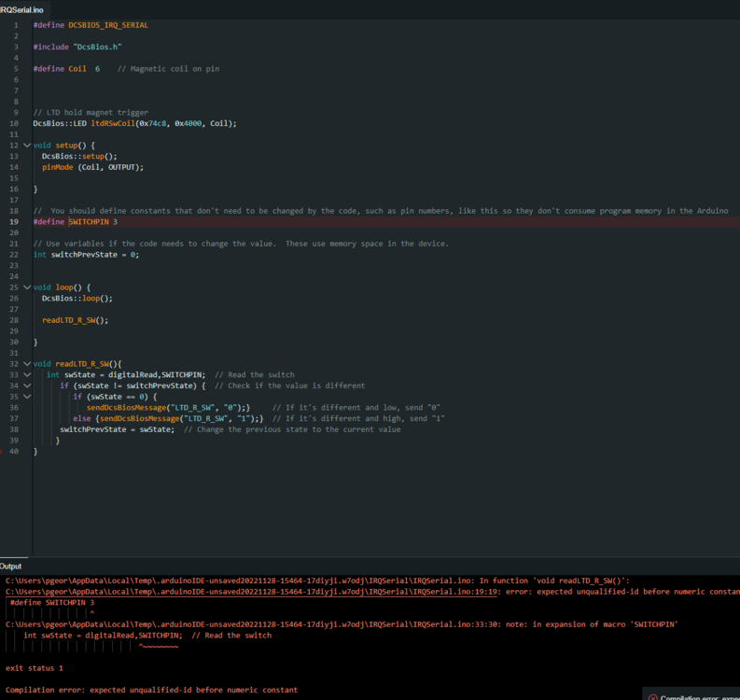The width and height of the screenshot is (740, 700).
Task: Click the fold chevron on line 33
Action: pyautogui.click(x=27, y=375)
